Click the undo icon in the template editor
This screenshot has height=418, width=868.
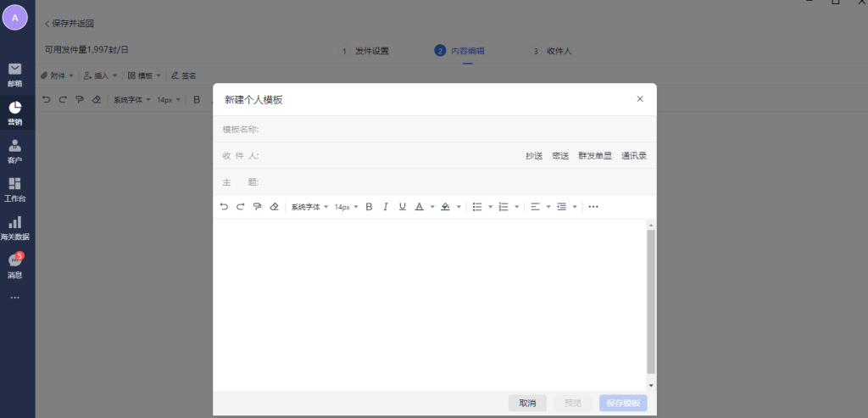[224, 207]
